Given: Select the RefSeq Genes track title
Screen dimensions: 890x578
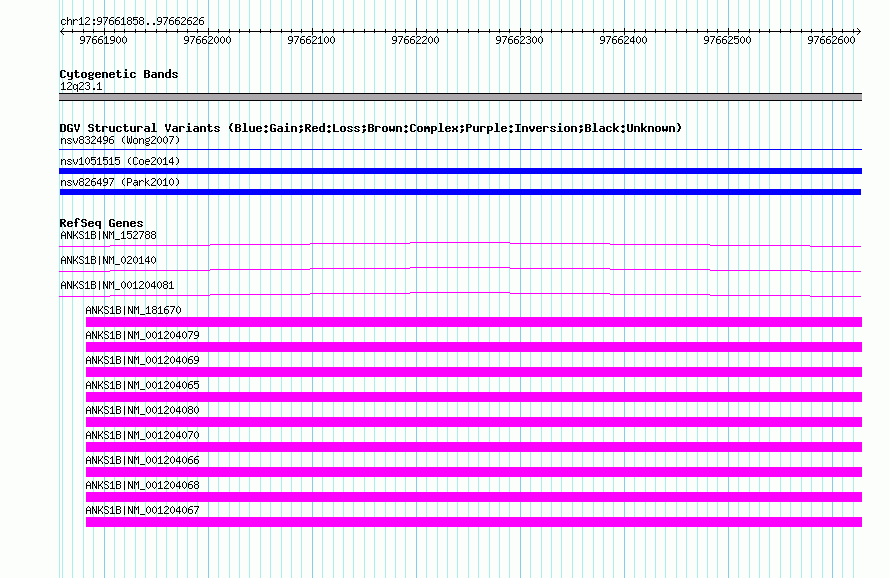Looking at the screenshot, I should pyautogui.click(x=101, y=223).
